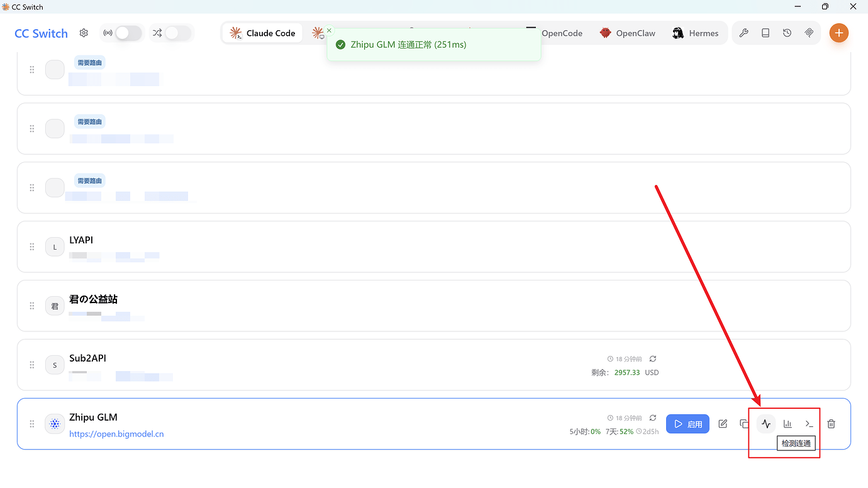The height and width of the screenshot is (488, 868).
Task: Click the Sub2API provider name
Action: [87, 358]
